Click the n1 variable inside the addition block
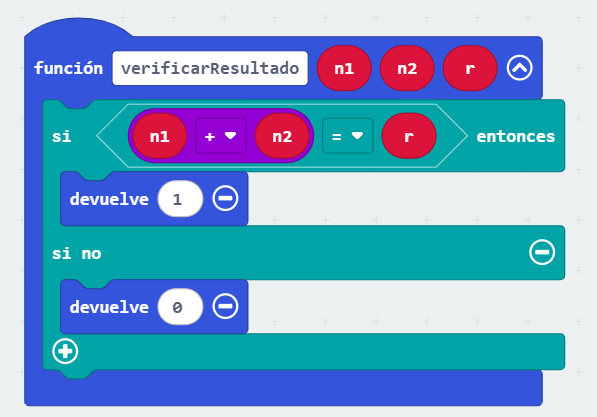 (x=160, y=136)
